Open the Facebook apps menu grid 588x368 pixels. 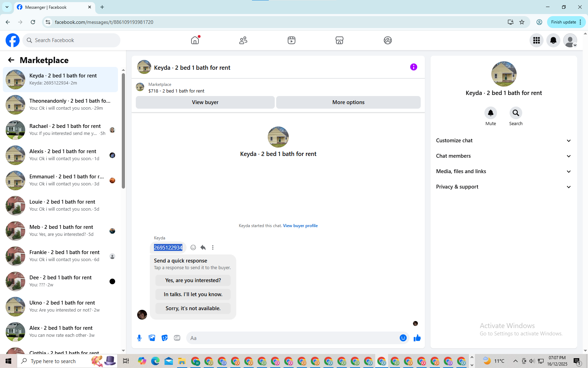click(537, 40)
